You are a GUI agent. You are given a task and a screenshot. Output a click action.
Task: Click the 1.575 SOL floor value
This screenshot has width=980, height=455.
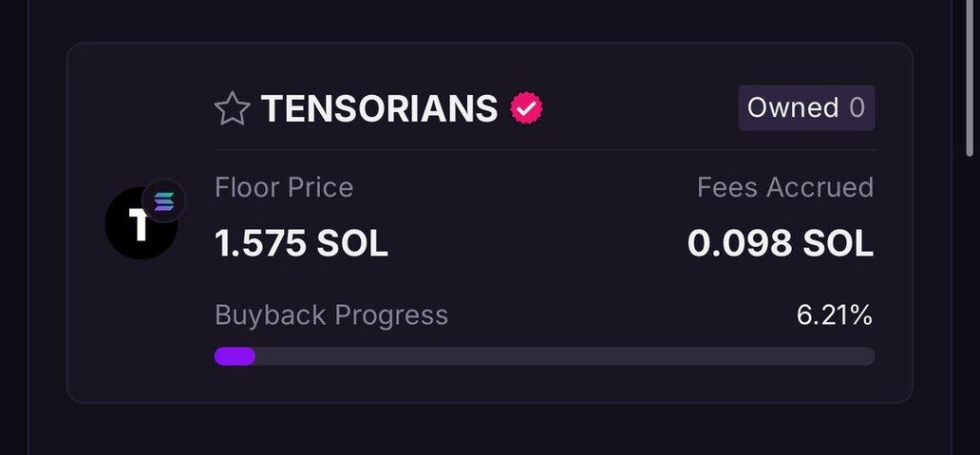pyautogui.click(x=301, y=244)
